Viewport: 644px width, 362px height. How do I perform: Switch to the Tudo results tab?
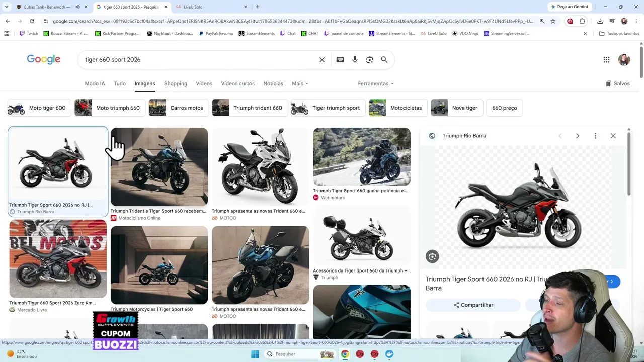pyautogui.click(x=120, y=83)
